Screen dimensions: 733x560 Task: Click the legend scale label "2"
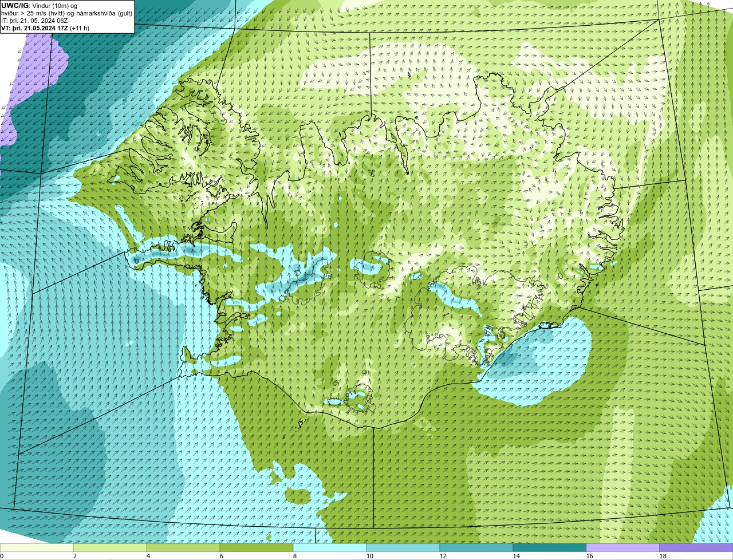(75, 556)
